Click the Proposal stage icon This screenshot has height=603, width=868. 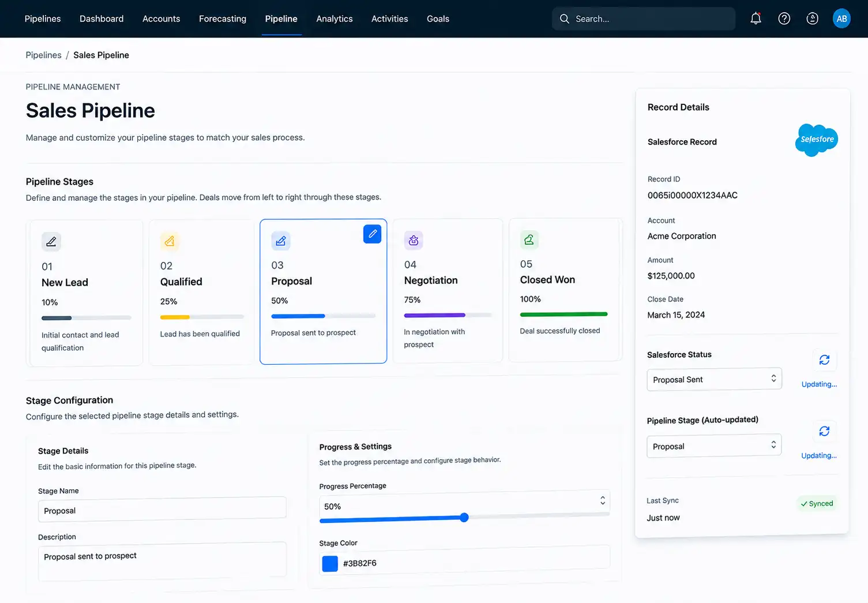(281, 241)
